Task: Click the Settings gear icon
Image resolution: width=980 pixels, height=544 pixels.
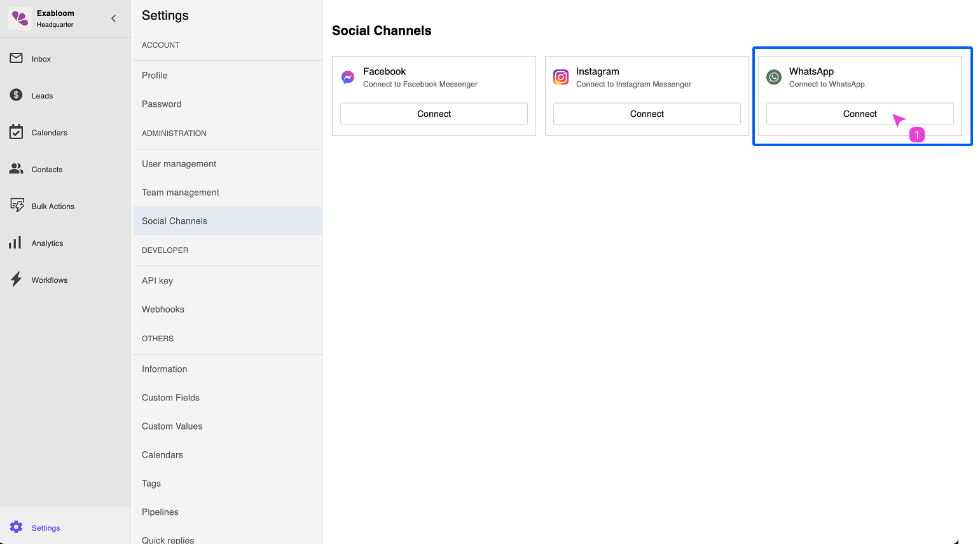Action: tap(17, 527)
